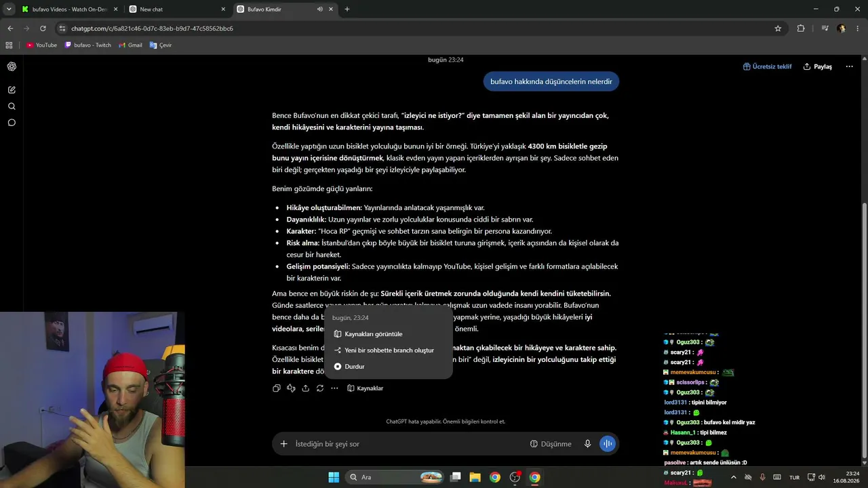This screenshot has width=868, height=488.
Task: Toggle Düşünme thinking mode in composer
Action: (551, 444)
